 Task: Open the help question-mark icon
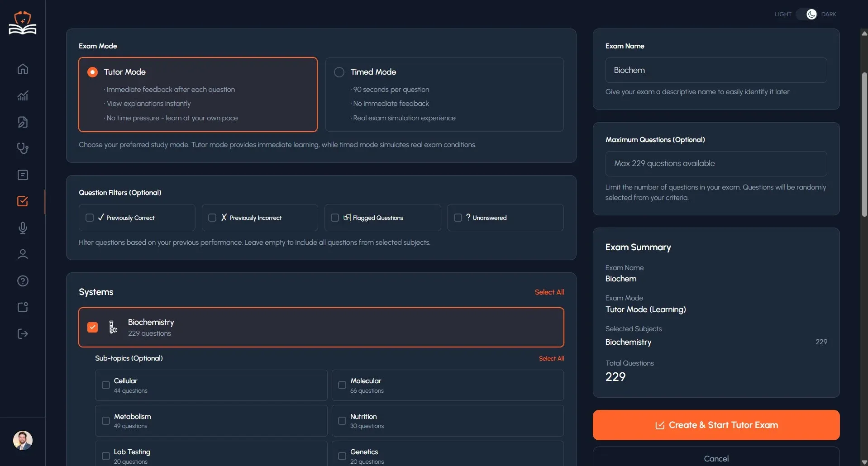(22, 281)
